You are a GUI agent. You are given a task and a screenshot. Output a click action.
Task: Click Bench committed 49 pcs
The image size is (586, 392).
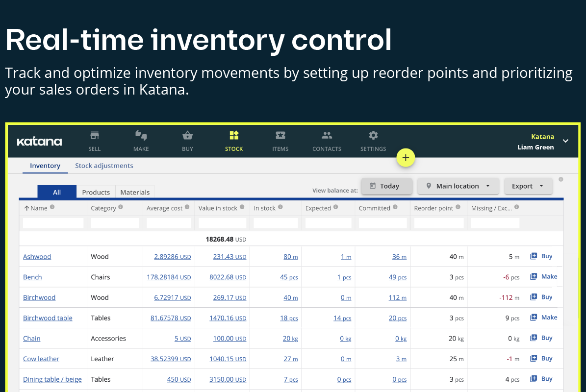(x=398, y=277)
